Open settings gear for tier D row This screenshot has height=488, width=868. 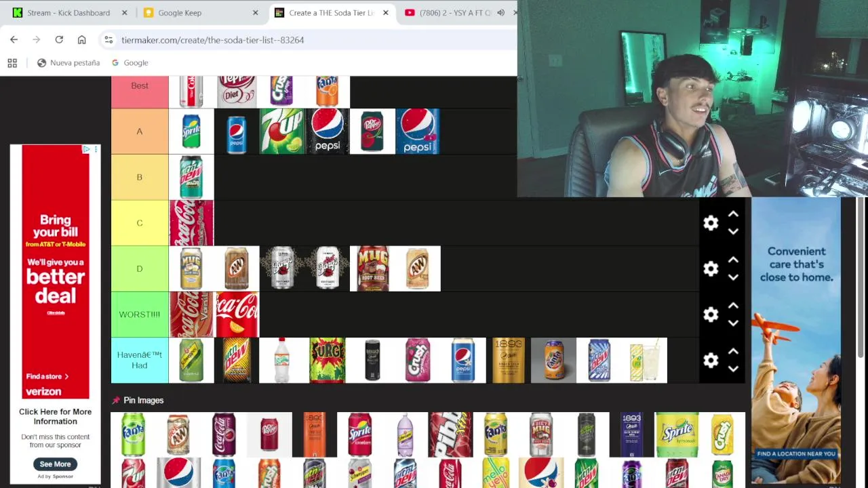(710, 269)
